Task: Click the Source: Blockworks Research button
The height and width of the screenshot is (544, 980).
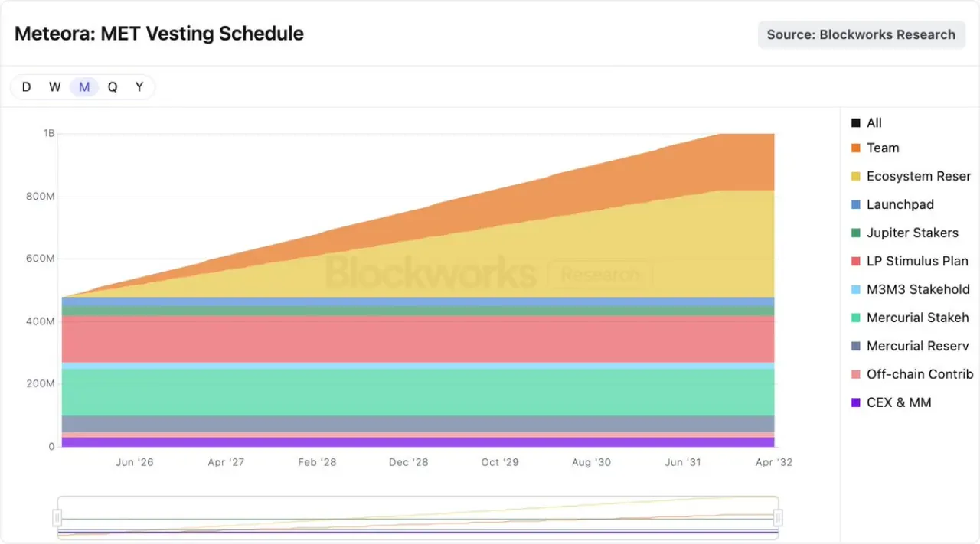Action: (x=861, y=34)
